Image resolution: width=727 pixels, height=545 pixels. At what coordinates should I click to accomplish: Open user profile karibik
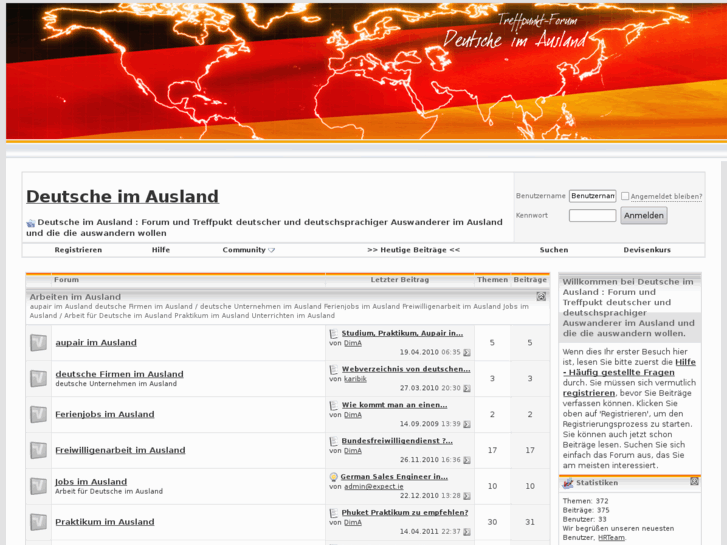[x=355, y=379]
